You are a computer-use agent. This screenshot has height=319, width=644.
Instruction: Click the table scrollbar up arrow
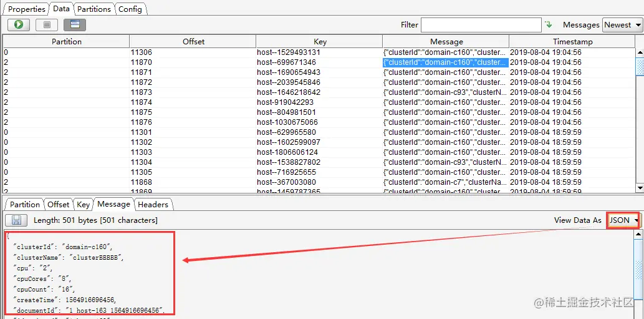[x=640, y=52]
